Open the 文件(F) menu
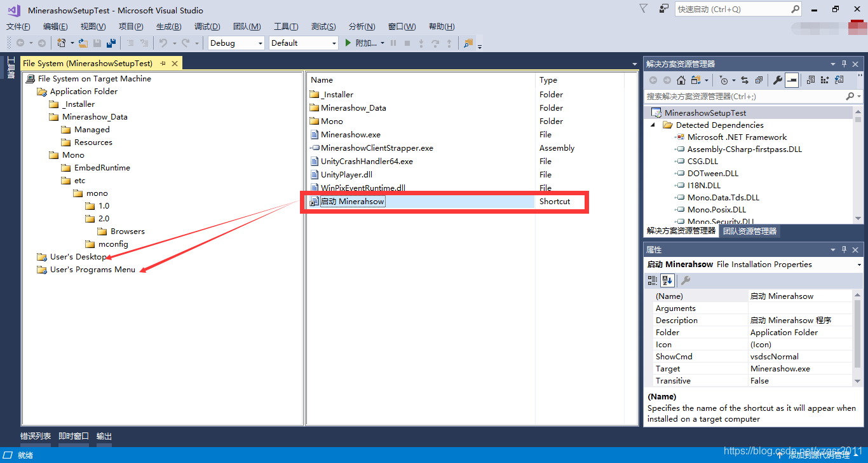 pyautogui.click(x=18, y=26)
